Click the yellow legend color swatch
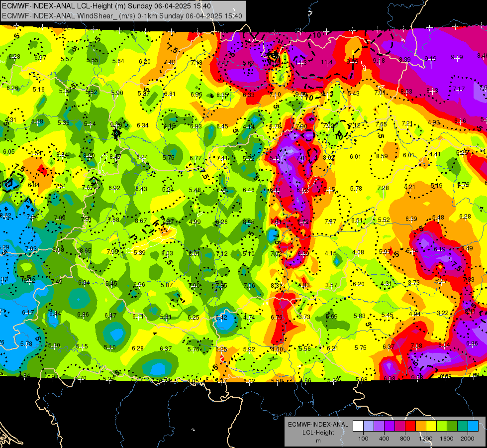The width and height of the screenshot is (487, 448). 431,426
